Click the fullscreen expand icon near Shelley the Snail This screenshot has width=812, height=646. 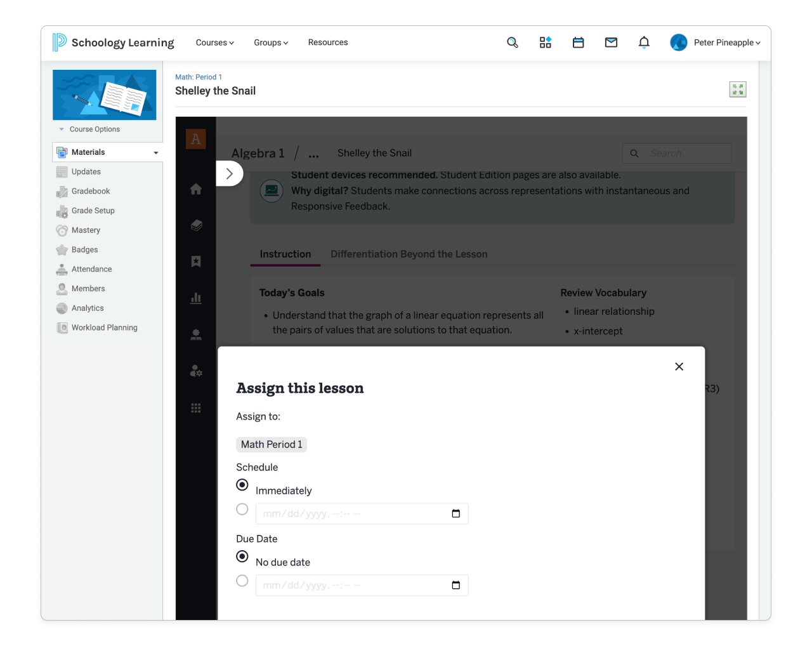(x=738, y=89)
